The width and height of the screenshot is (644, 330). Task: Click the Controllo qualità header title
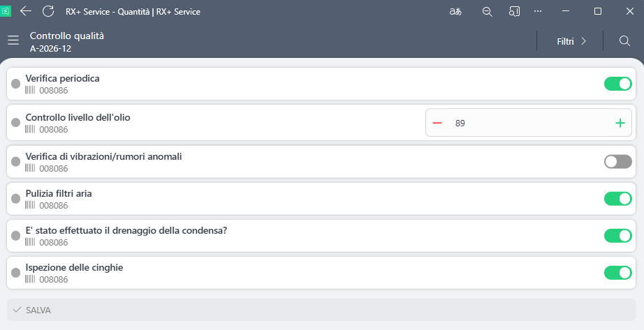coord(67,36)
